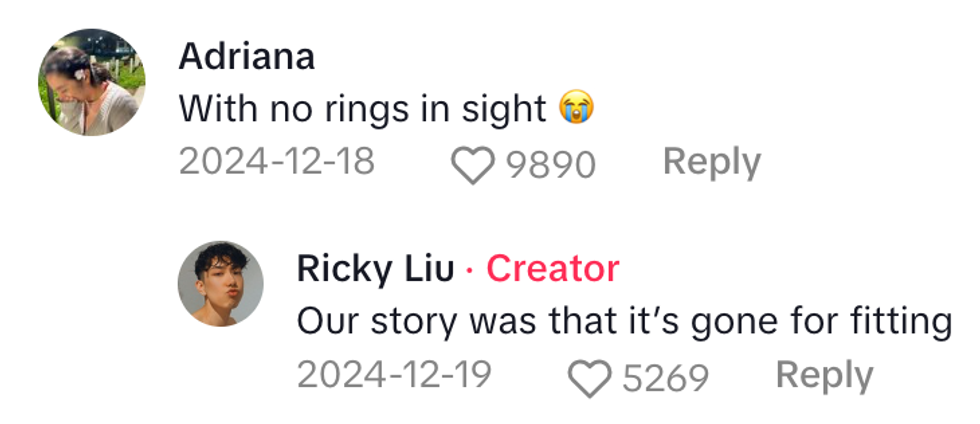
Task: Open Ricky Liu's profile avatar
Action: (220, 283)
